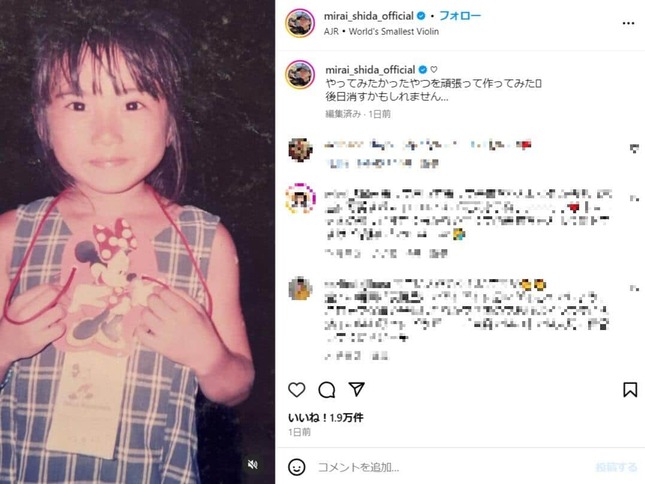Click the 投稿する post button

coord(616,467)
